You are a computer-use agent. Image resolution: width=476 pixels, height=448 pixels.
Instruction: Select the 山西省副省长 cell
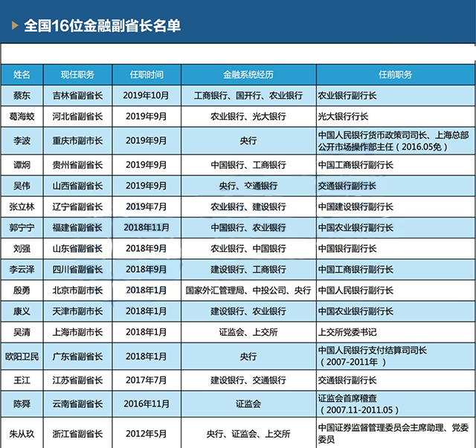point(77,186)
